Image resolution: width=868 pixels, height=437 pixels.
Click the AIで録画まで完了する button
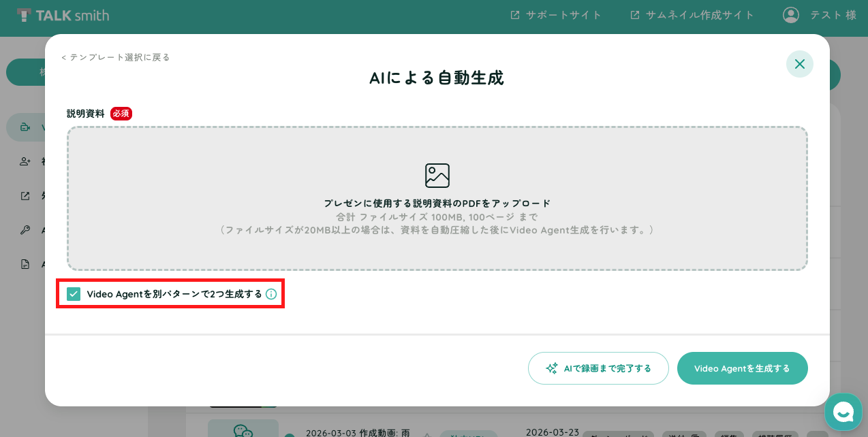598,368
